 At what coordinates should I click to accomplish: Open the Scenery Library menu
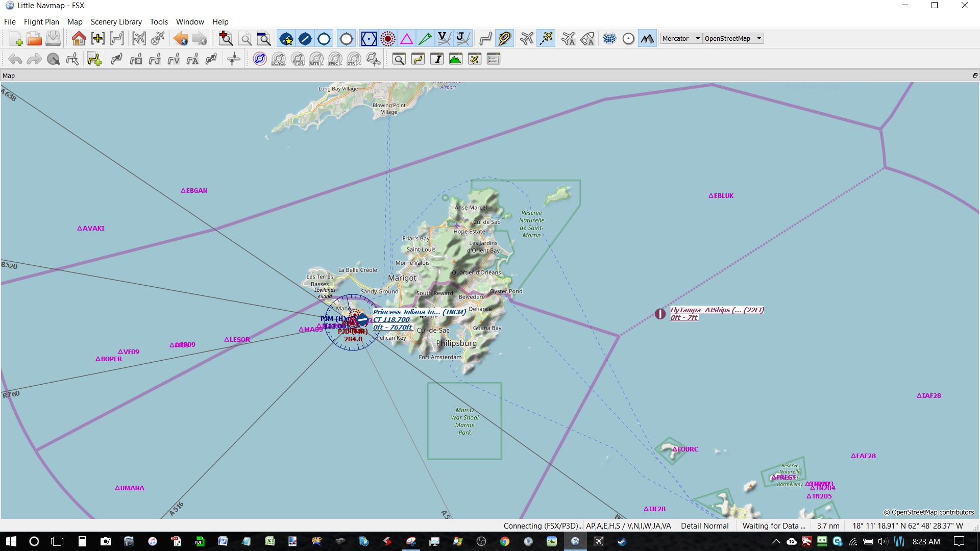(x=116, y=22)
